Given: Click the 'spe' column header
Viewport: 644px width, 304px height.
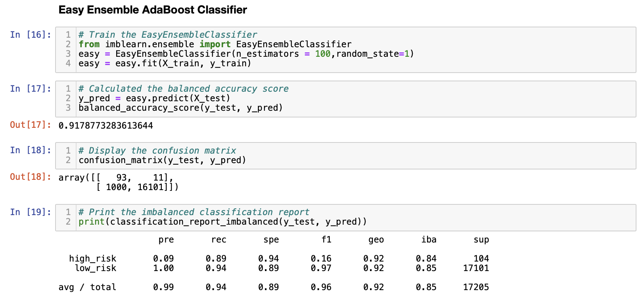Looking at the screenshot, I should tap(271, 239).
